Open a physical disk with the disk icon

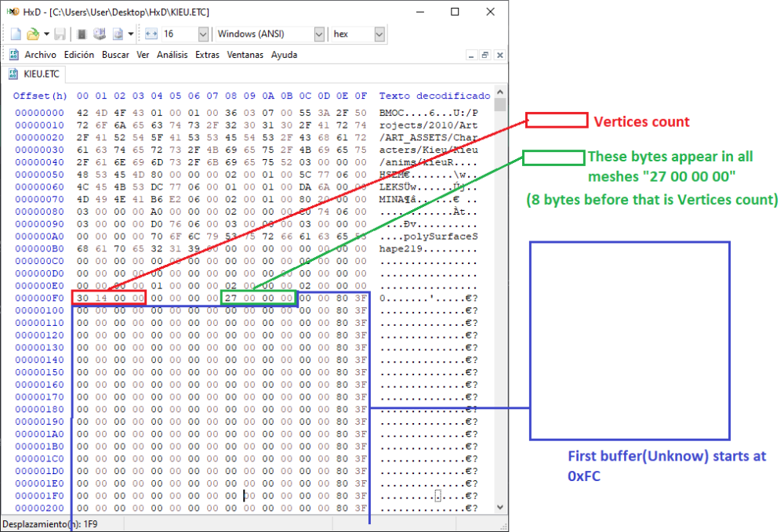click(x=100, y=34)
